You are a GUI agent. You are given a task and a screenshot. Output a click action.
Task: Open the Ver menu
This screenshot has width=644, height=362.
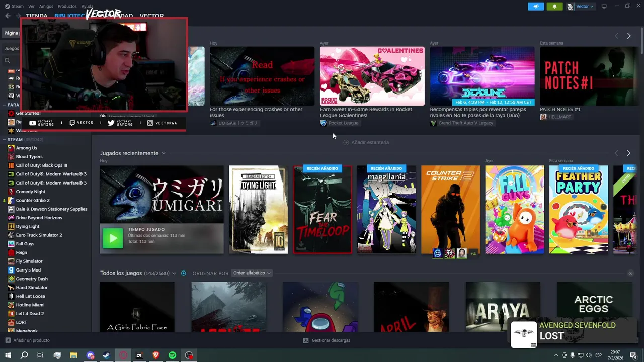coord(31,6)
